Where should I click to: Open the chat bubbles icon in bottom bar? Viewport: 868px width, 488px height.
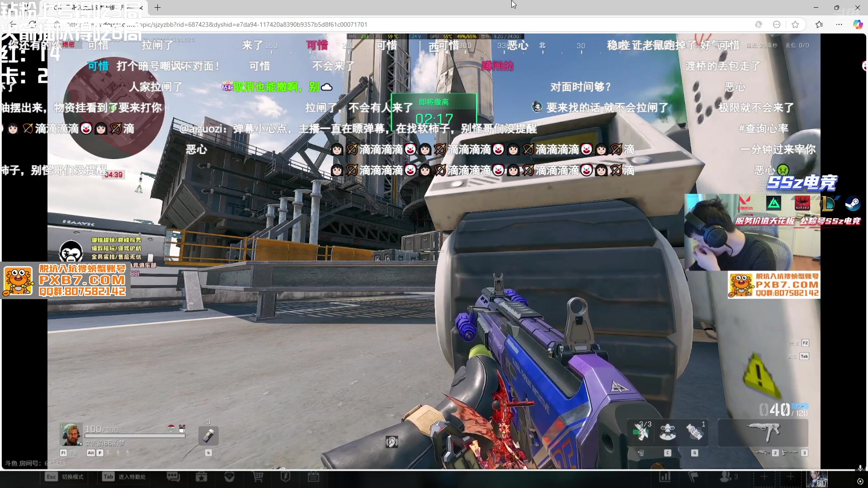[173, 477]
